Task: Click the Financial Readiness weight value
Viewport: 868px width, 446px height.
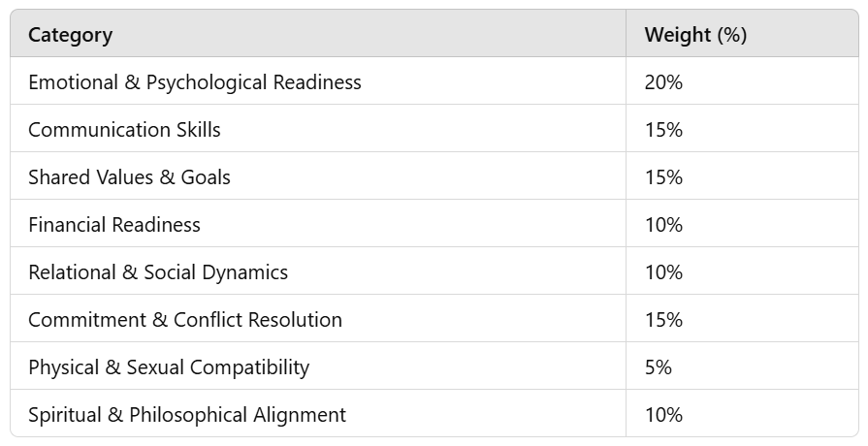Action: pos(663,225)
